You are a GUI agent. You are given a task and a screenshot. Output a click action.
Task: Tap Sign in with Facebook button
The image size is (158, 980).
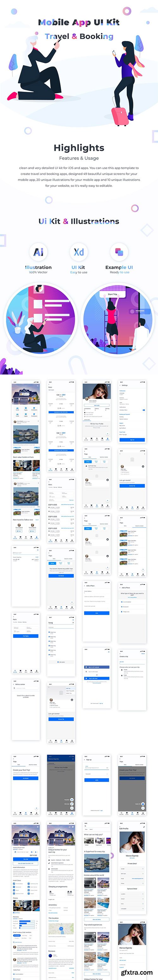click(x=96, y=667)
